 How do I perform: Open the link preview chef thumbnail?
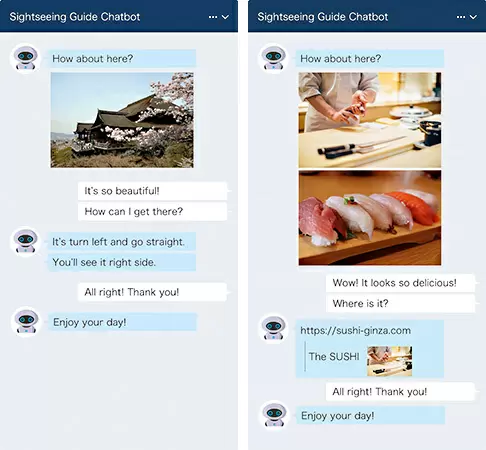389,361
